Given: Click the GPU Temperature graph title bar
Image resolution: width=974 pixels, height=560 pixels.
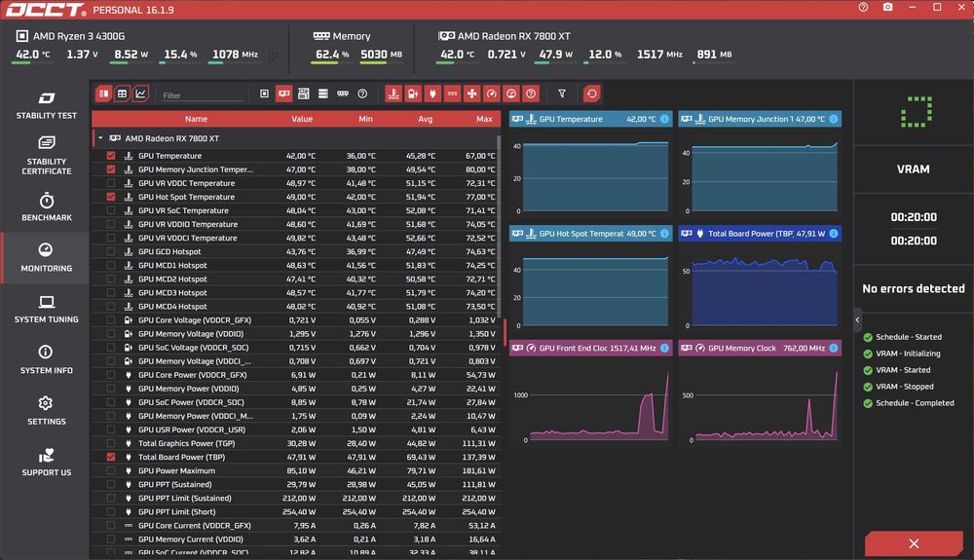Looking at the screenshot, I should point(590,119).
